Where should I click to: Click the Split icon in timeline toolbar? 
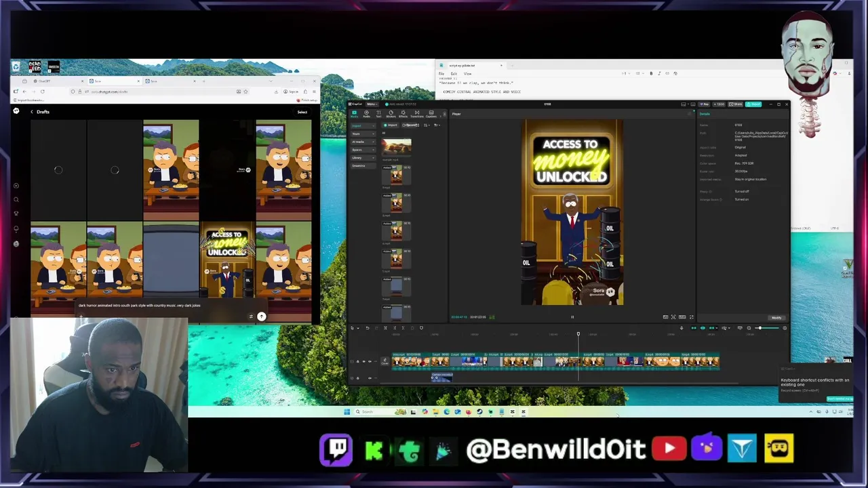(x=385, y=328)
